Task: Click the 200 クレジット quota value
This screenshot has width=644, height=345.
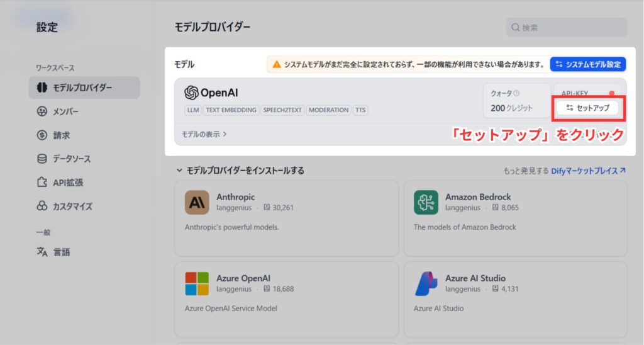Action: [511, 108]
